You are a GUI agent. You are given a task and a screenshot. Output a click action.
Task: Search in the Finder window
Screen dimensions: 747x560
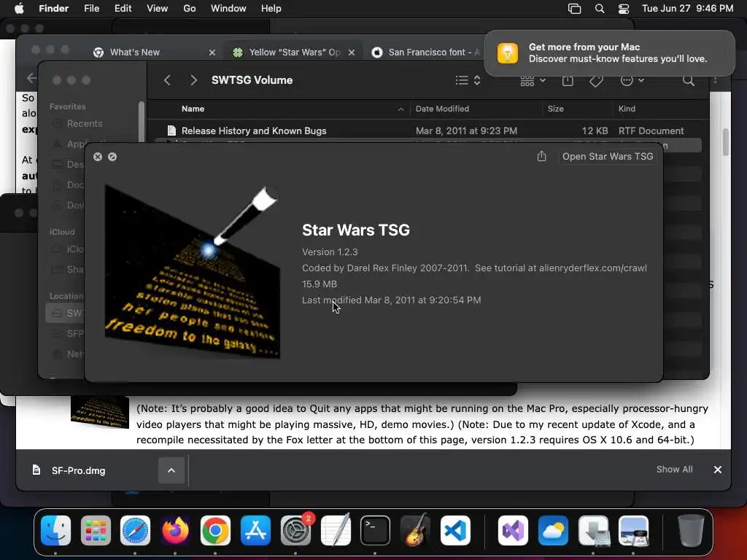click(688, 80)
